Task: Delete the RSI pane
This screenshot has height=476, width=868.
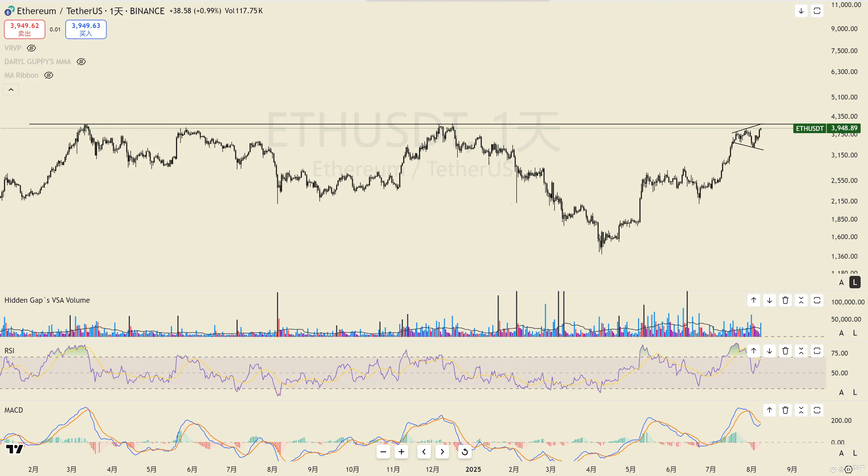Action: coord(785,351)
